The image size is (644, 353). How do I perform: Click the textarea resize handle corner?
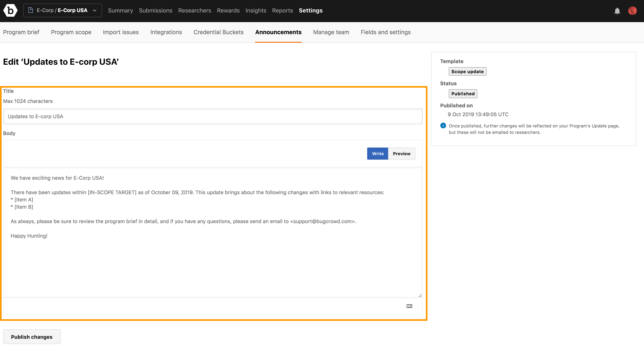click(420, 296)
